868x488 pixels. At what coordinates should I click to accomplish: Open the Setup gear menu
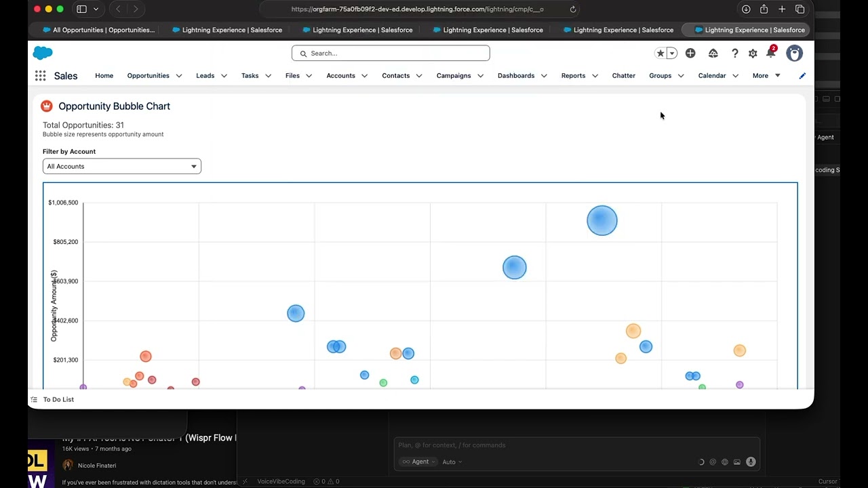[x=753, y=53]
